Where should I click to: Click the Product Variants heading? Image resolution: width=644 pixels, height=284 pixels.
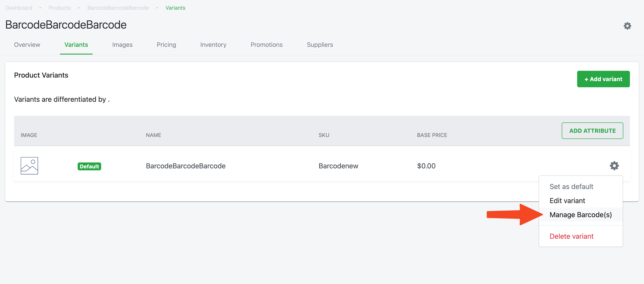tap(41, 75)
